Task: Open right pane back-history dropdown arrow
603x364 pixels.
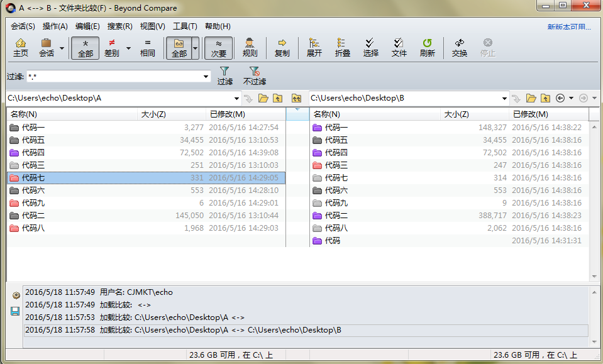Action: 571,98
